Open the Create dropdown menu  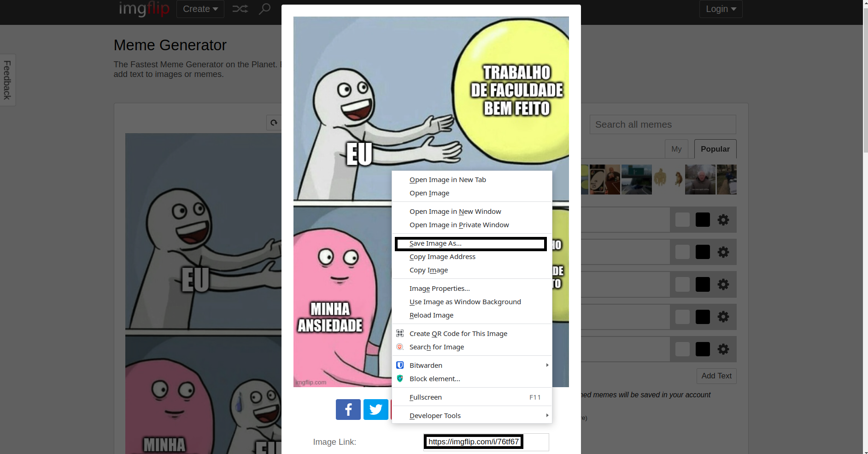pos(200,9)
